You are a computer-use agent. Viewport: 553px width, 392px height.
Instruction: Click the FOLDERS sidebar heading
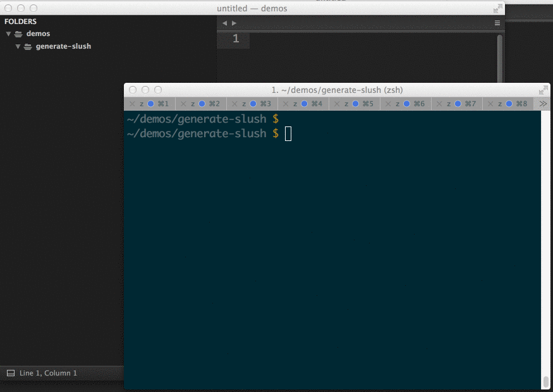pyautogui.click(x=20, y=21)
